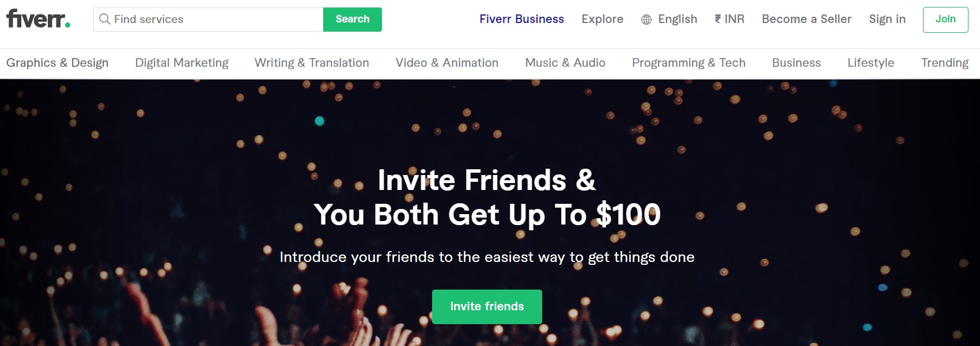Go to Become a Seller

pos(806,19)
